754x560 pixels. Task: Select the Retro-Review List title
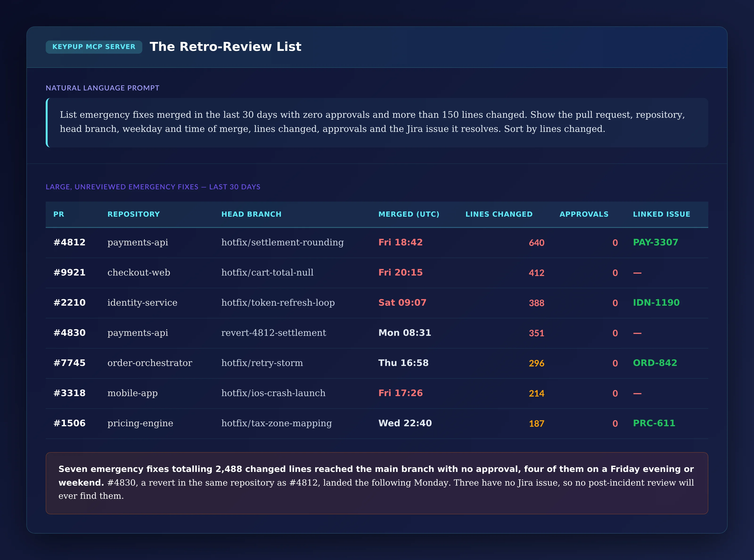(x=225, y=47)
